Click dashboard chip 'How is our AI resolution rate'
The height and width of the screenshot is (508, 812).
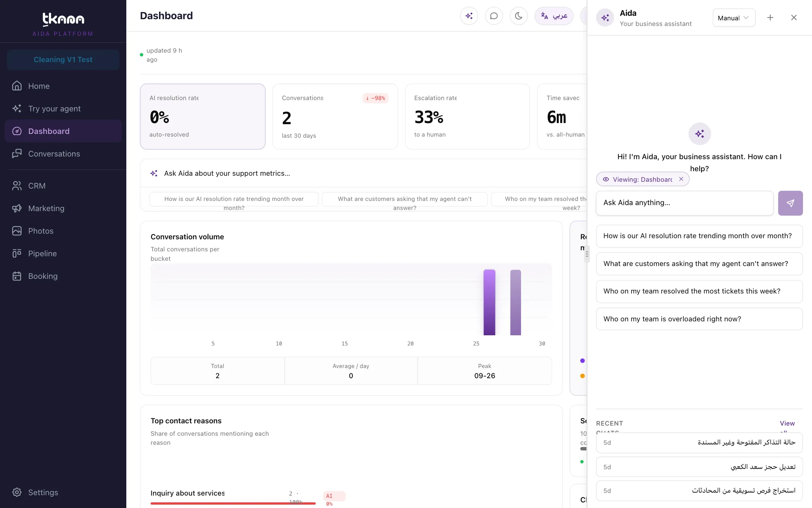[x=234, y=199]
